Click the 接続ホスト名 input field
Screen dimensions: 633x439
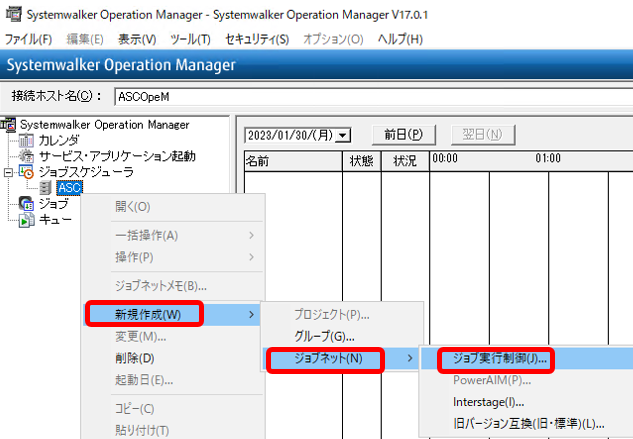point(373,97)
